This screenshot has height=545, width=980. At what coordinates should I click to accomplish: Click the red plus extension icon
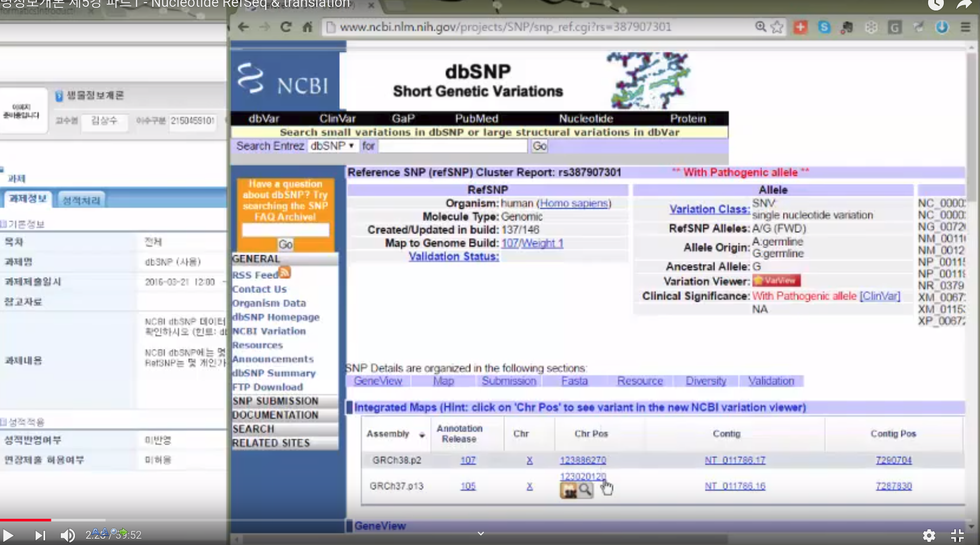[x=800, y=27]
